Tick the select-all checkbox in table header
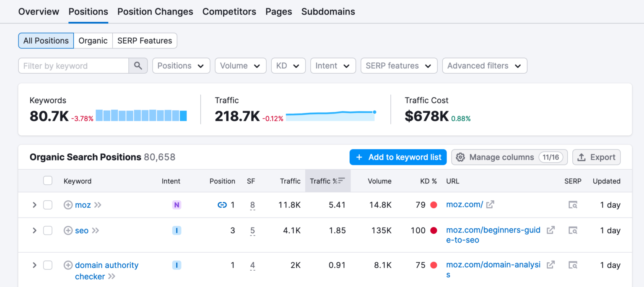The width and height of the screenshot is (644, 287). point(48,181)
